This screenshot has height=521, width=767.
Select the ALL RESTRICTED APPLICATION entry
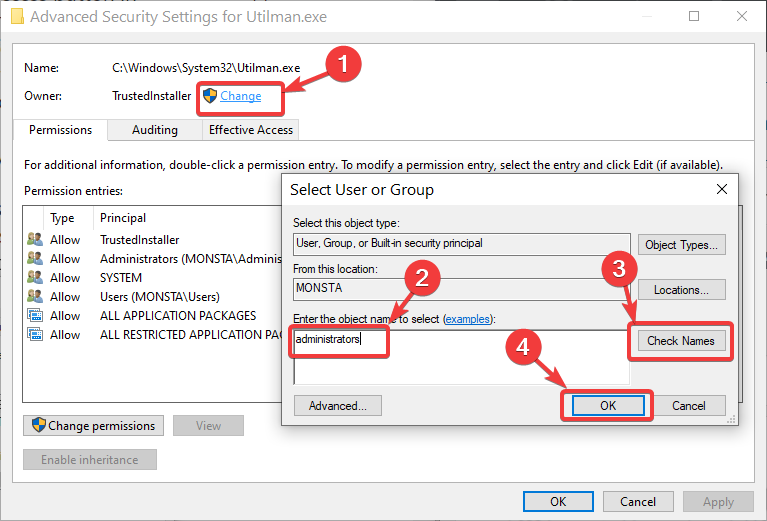coord(154,335)
